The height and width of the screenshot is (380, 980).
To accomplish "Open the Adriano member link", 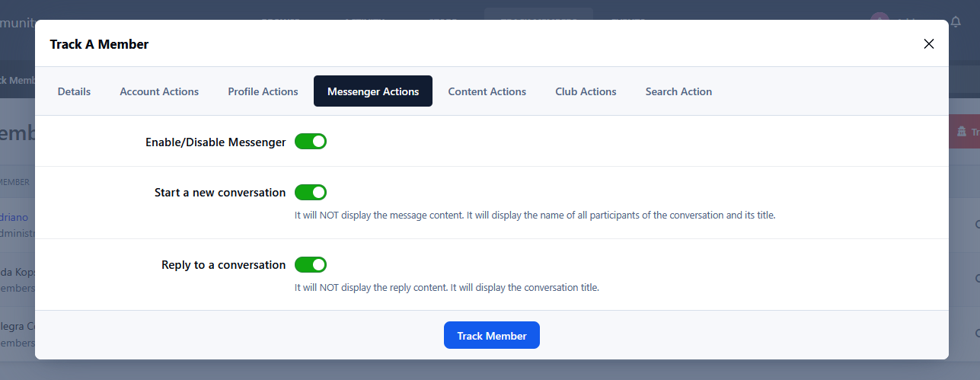I will pyautogui.click(x=14, y=217).
